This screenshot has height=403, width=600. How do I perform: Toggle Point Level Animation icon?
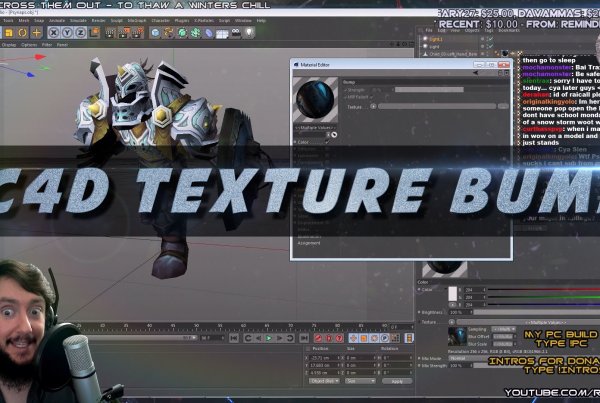pos(395,338)
